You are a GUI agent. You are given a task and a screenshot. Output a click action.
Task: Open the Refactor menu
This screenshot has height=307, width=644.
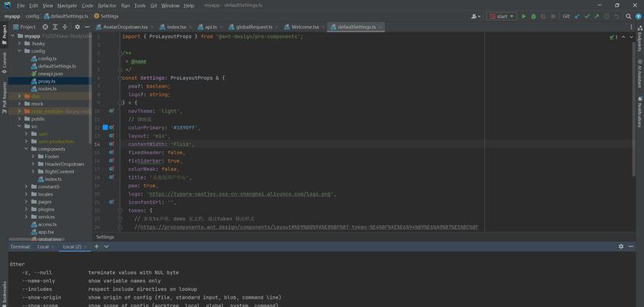coord(107,5)
